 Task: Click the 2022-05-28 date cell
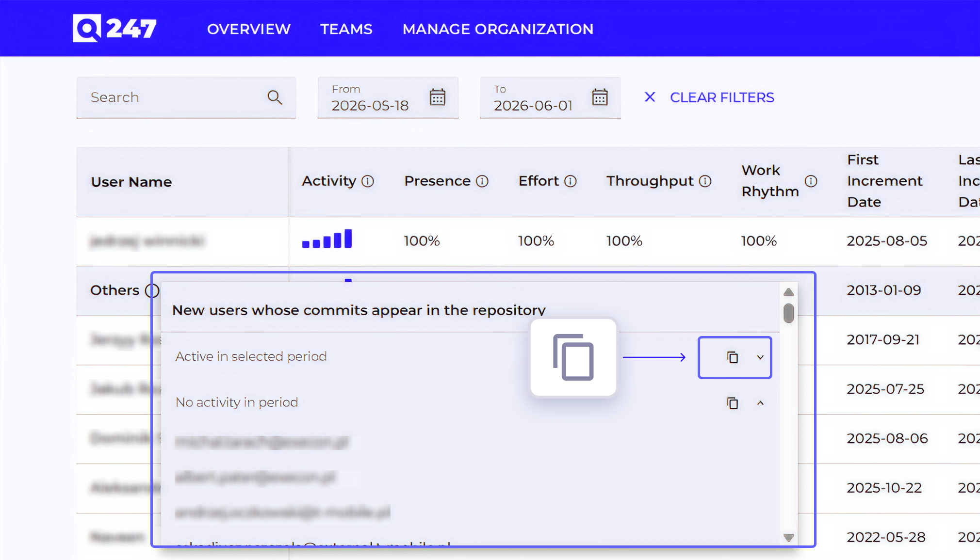pyautogui.click(x=886, y=537)
